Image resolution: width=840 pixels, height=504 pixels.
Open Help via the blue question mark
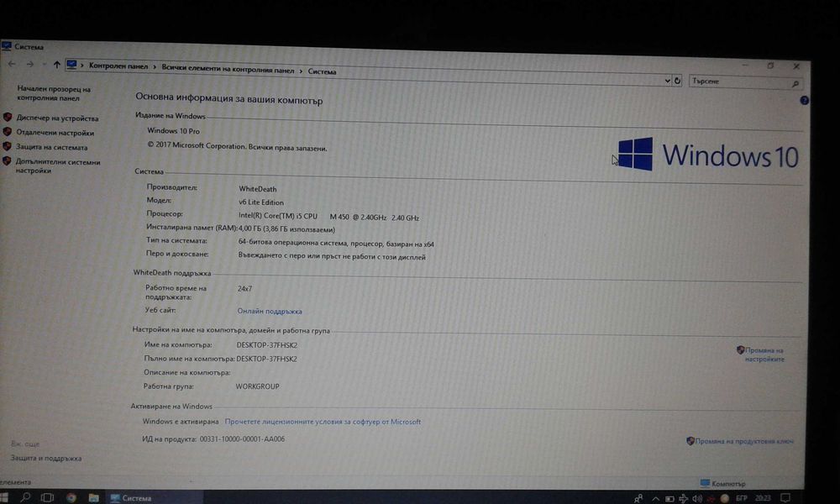pyautogui.click(x=804, y=100)
